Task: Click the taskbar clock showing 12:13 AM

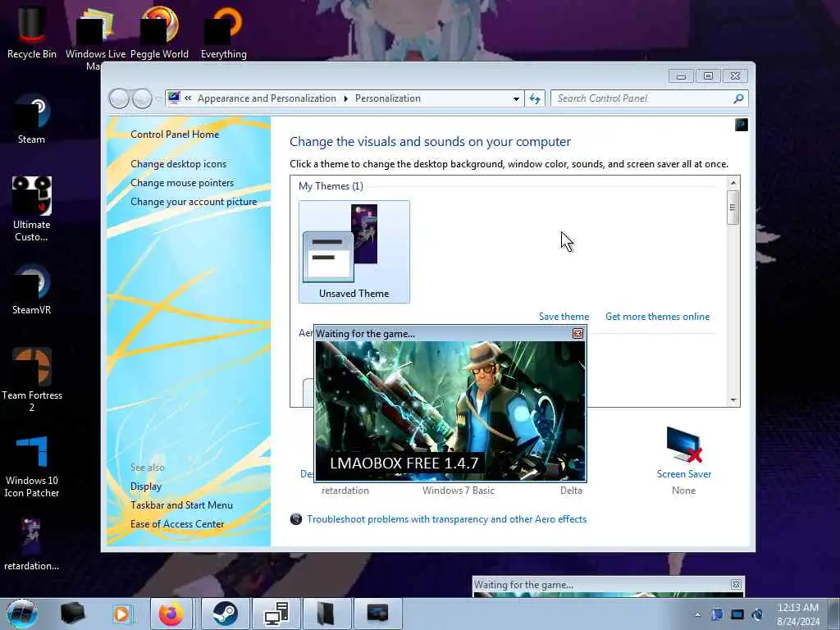Action: pos(798,614)
